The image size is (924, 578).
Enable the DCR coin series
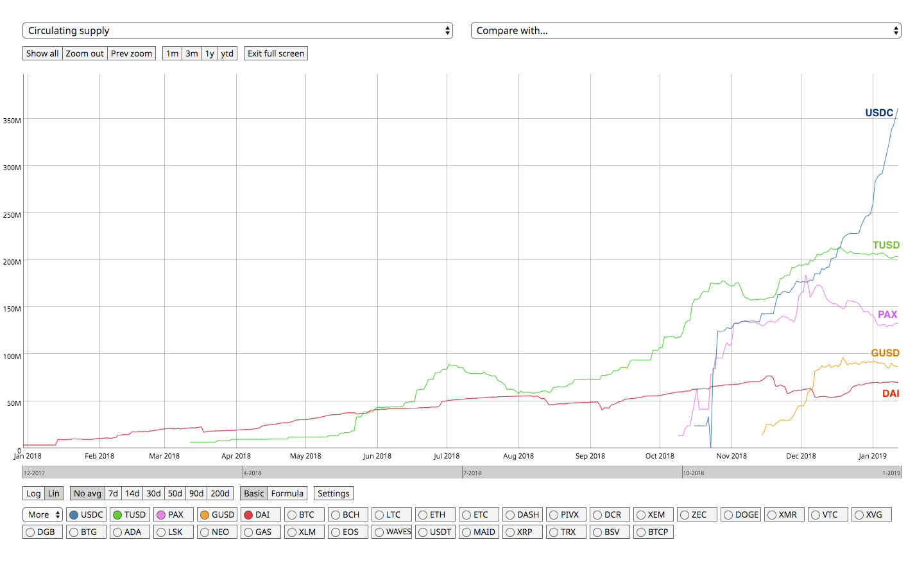coord(610,515)
